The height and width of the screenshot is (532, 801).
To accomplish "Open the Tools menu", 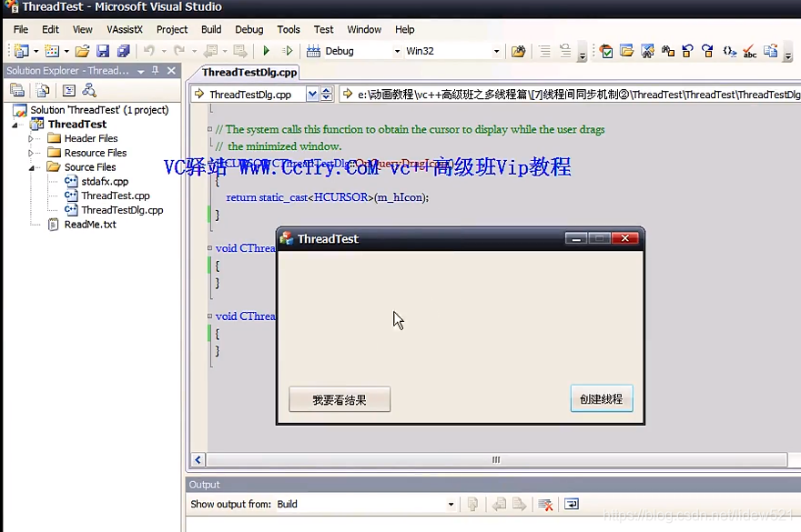I will tap(289, 29).
